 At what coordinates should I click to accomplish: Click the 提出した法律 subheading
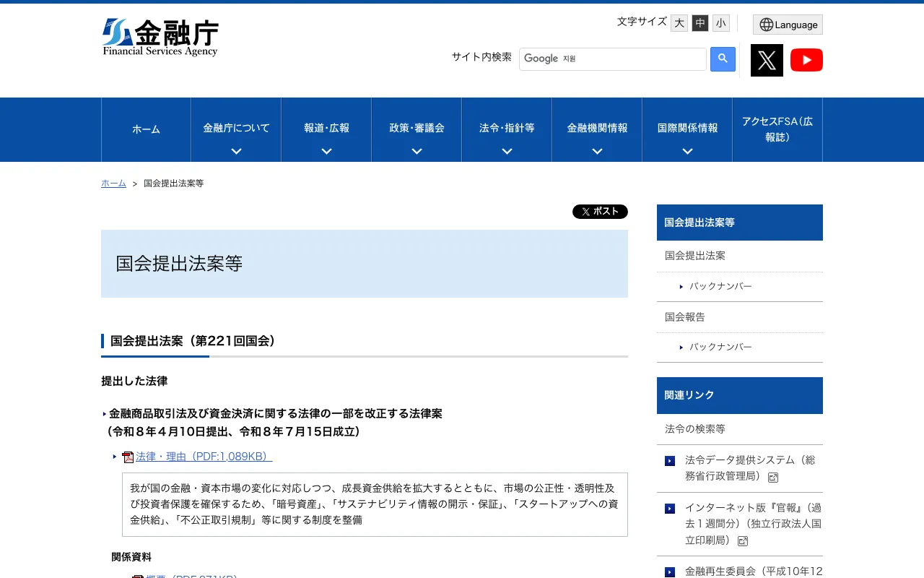click(x=134, y=381)
